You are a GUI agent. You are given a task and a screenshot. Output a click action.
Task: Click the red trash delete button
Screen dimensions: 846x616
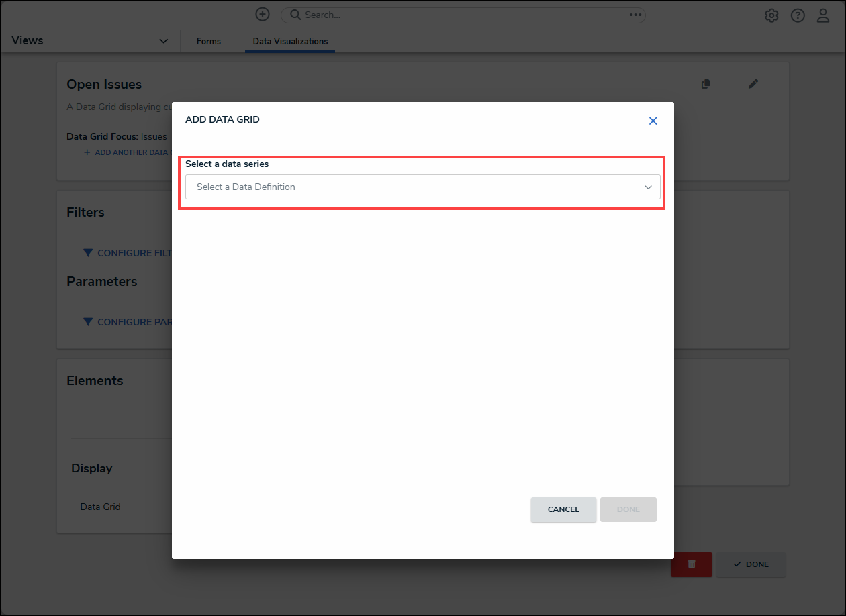tap(691, 564)
